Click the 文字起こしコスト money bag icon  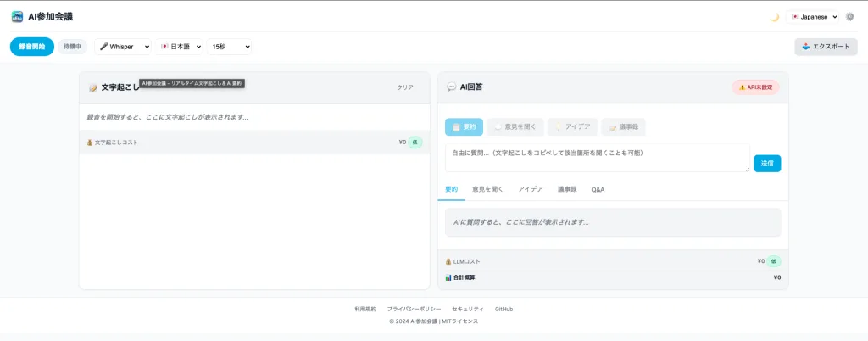90,143
